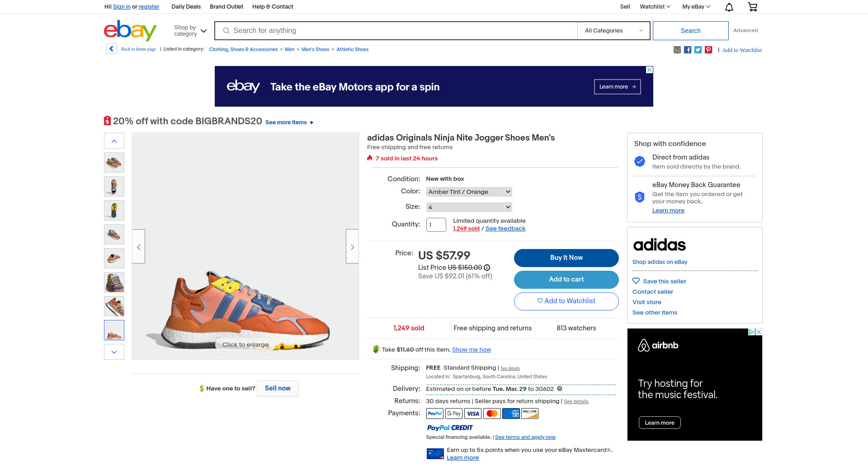Share listing on Facebook icon
868x470 pixels.
pyautogui.click(x=687, y=50)
